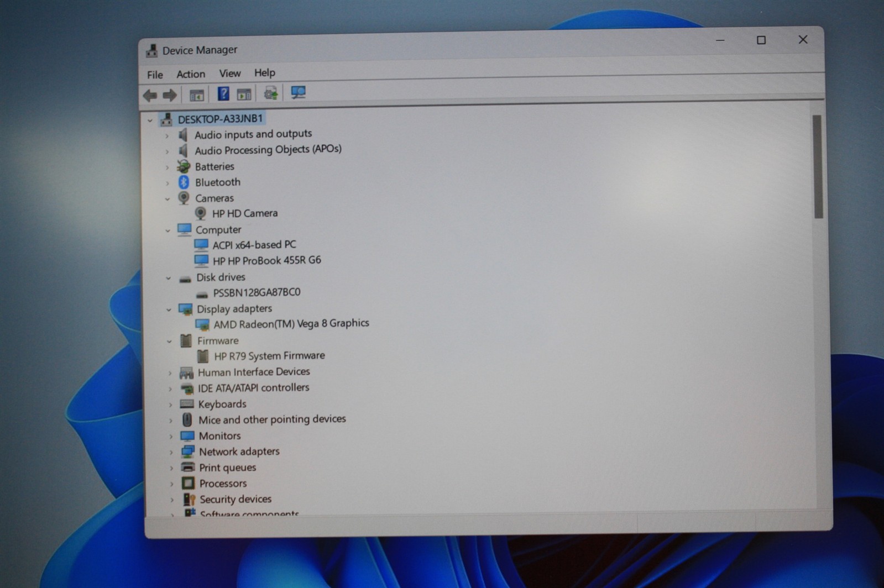884x588 pixels.
Task: Click the Security devices key icon
Action: 189,500
